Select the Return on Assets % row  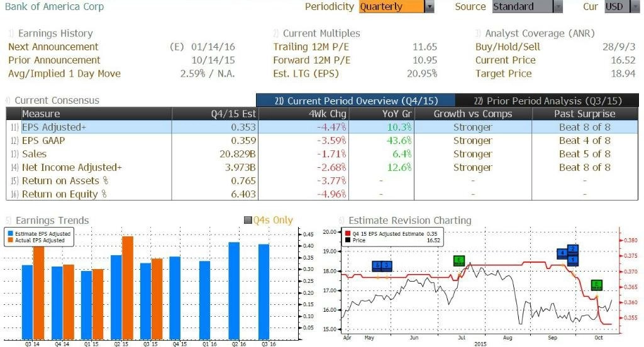[322, 180]
